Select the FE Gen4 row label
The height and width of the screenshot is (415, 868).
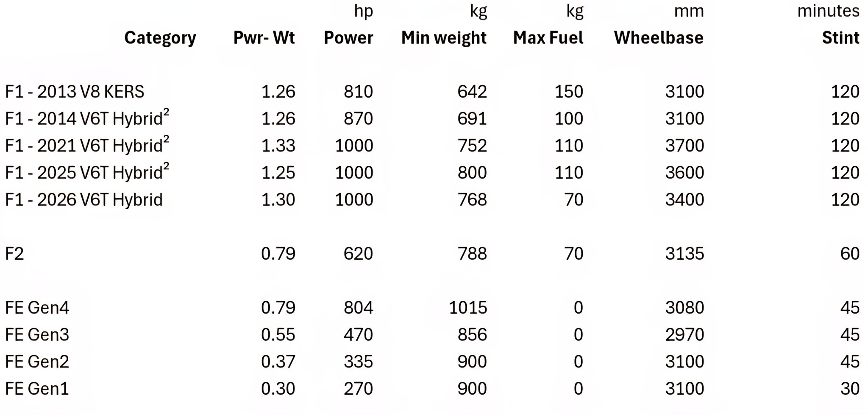pos(37,308)
